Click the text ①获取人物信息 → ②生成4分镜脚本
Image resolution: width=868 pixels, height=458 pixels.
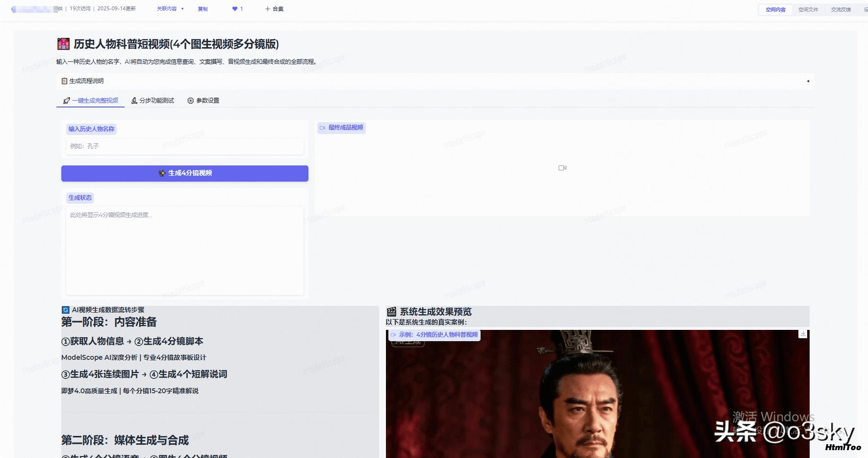pyautogui.click(x=132, y=341)
